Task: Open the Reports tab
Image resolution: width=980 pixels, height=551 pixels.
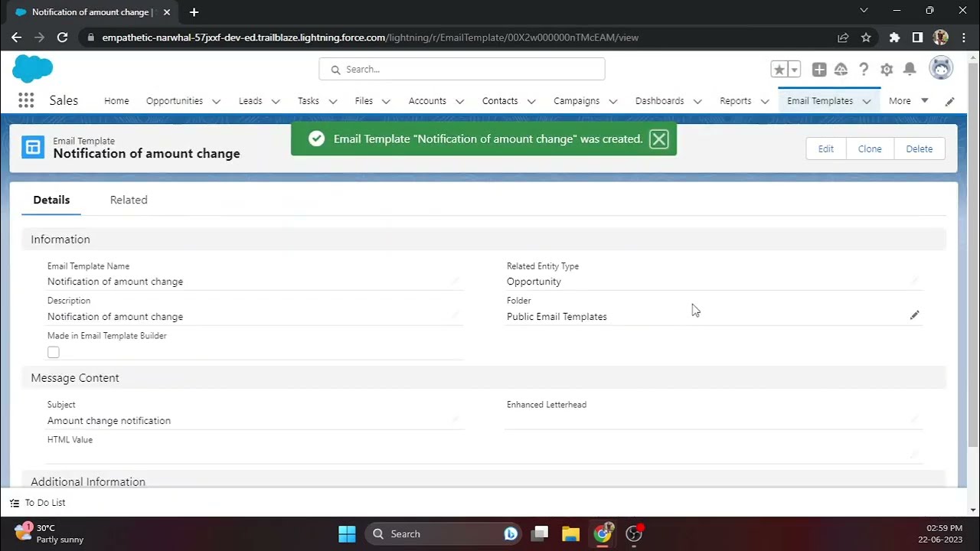Action: point(736,101)
